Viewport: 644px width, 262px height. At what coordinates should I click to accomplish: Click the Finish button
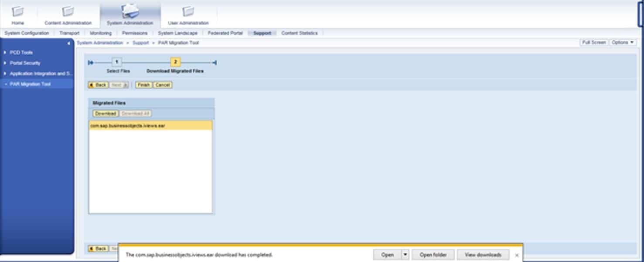[x=143, y=85]
